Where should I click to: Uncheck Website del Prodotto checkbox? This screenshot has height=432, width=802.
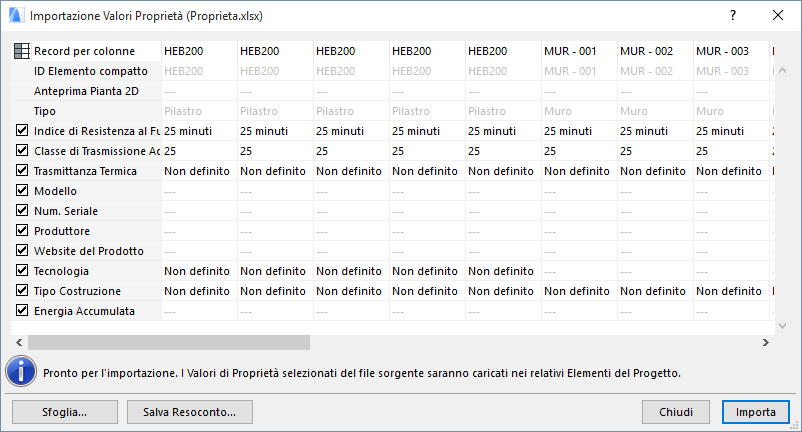tap(22, 251)
